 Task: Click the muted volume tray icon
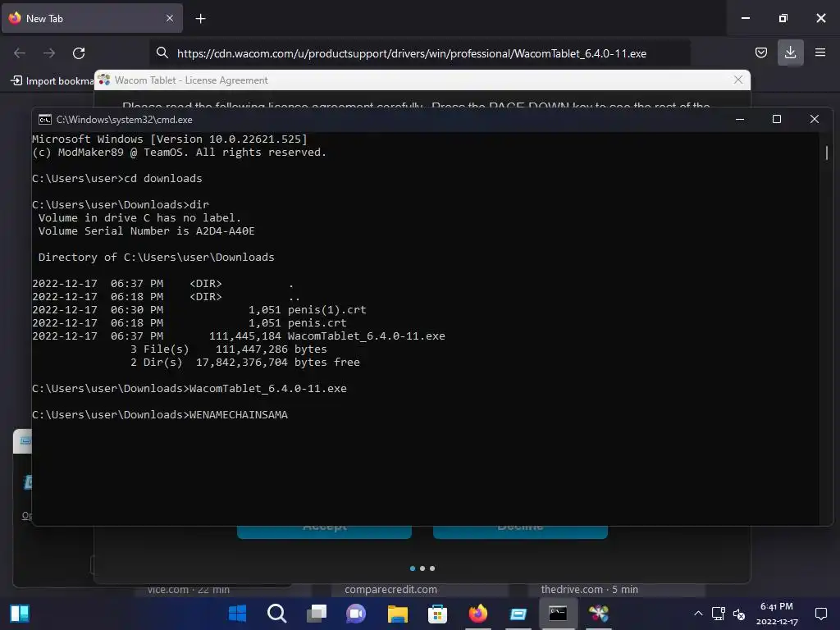(739, 614)
